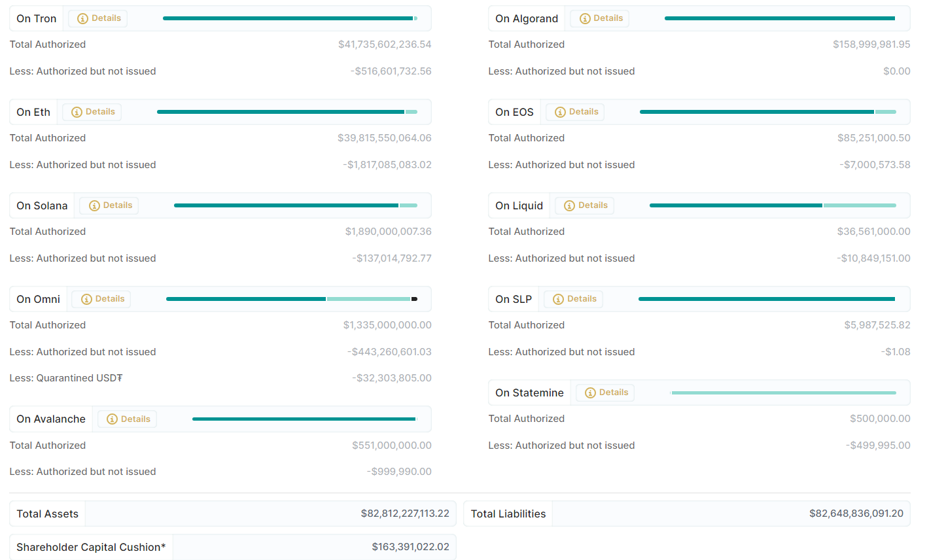
Task: Open Details for On Algorand
Action: pyautogui.click(x=600, y=18)
